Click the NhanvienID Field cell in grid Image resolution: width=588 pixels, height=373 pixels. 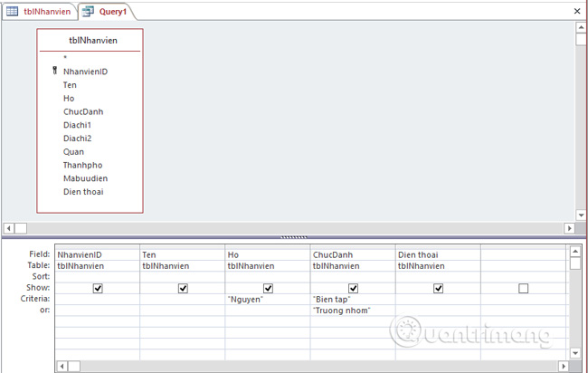pos(97,254)
